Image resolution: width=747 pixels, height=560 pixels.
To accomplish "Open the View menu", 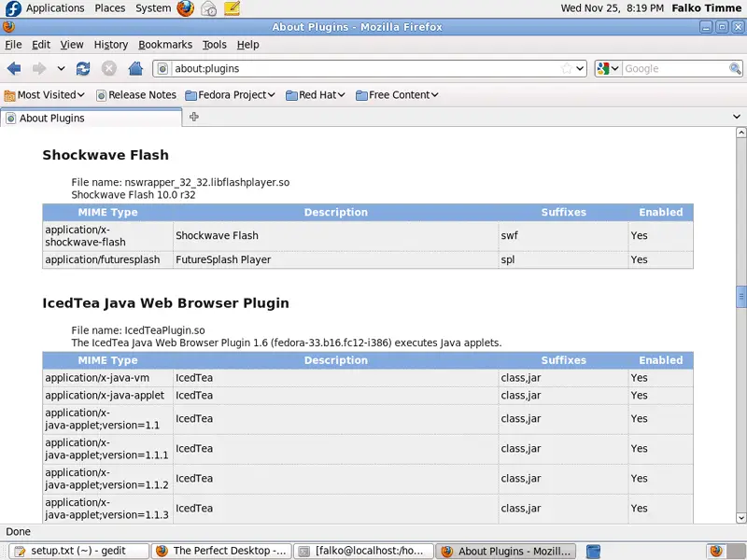I will coord(72,45).
